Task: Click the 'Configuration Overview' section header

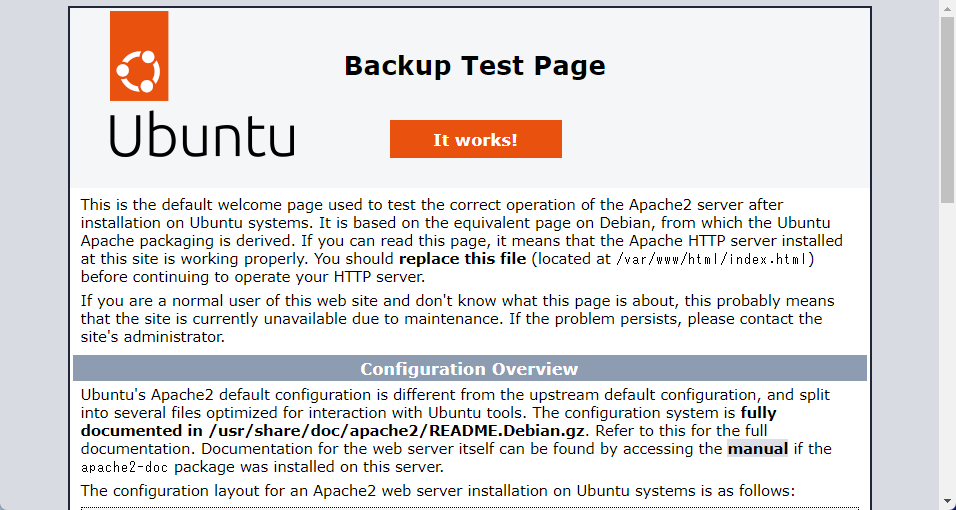Action: point(469,368)
